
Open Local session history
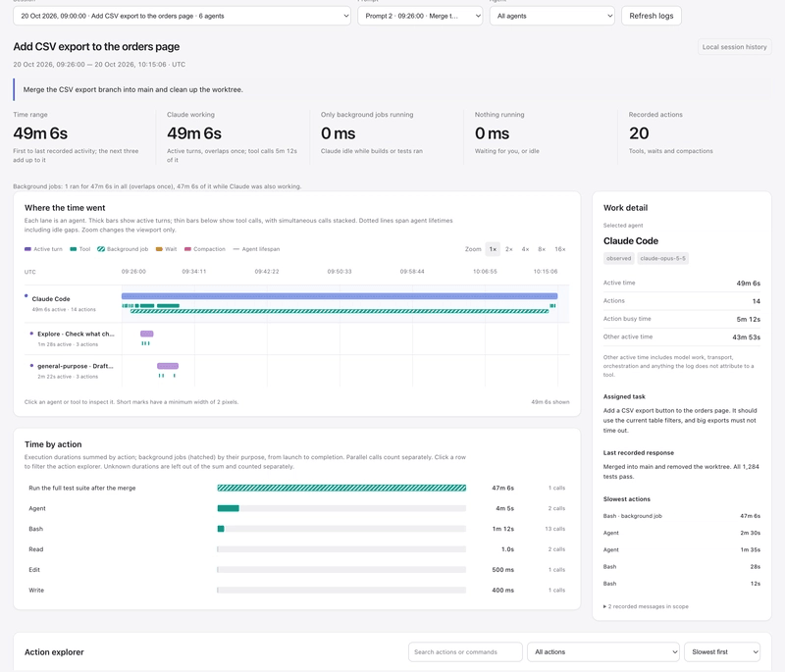[734, 47]
